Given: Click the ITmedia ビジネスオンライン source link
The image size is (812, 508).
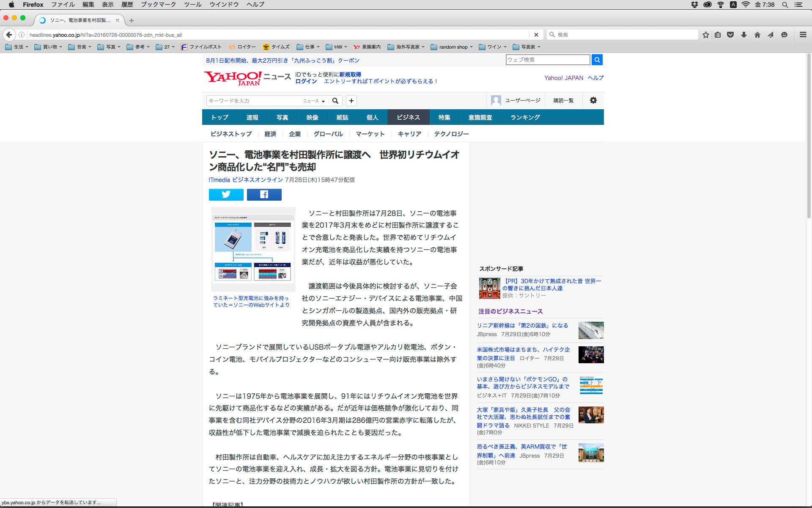Looking at the screenshot, I should (246, 180).
